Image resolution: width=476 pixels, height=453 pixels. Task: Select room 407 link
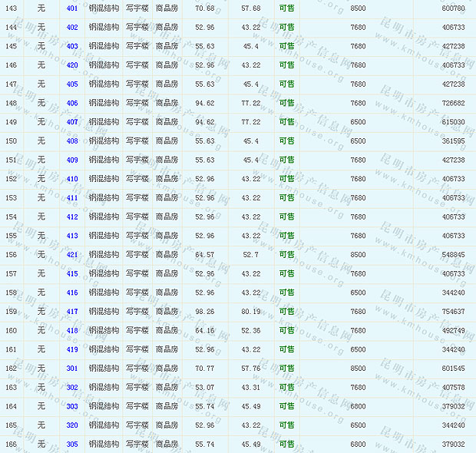pos(72,122)
